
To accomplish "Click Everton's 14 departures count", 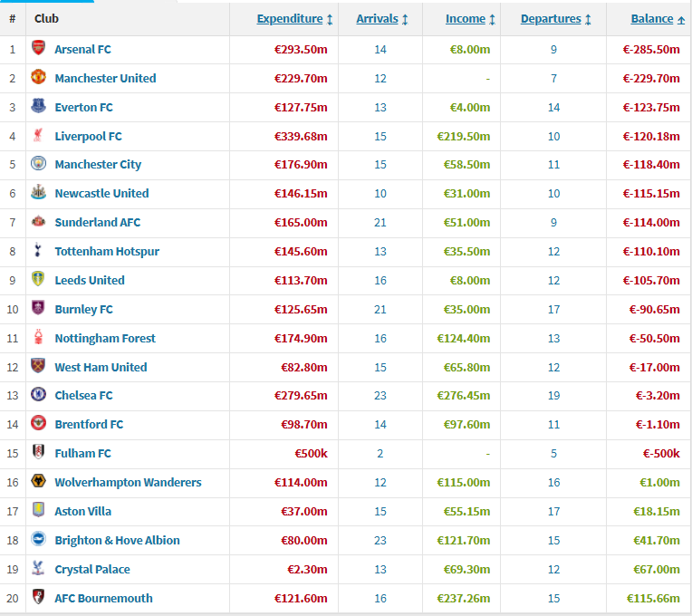I will pos(553,108).
